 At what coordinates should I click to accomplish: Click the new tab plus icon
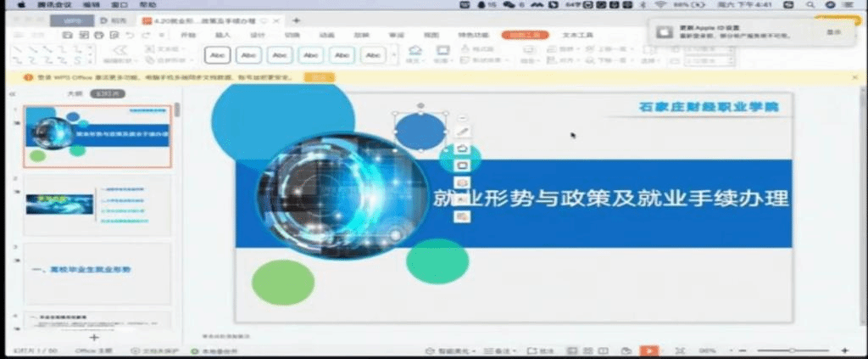click(296, 20)
